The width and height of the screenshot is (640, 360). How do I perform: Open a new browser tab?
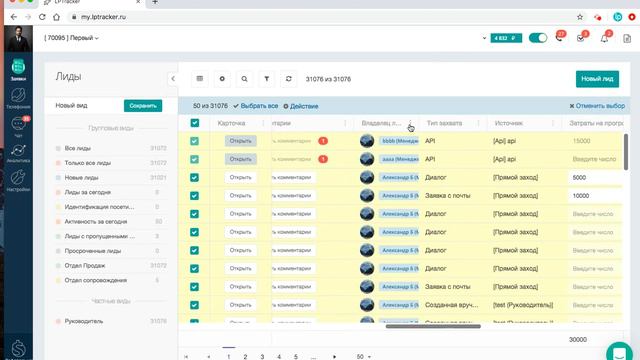pos(155,2)
